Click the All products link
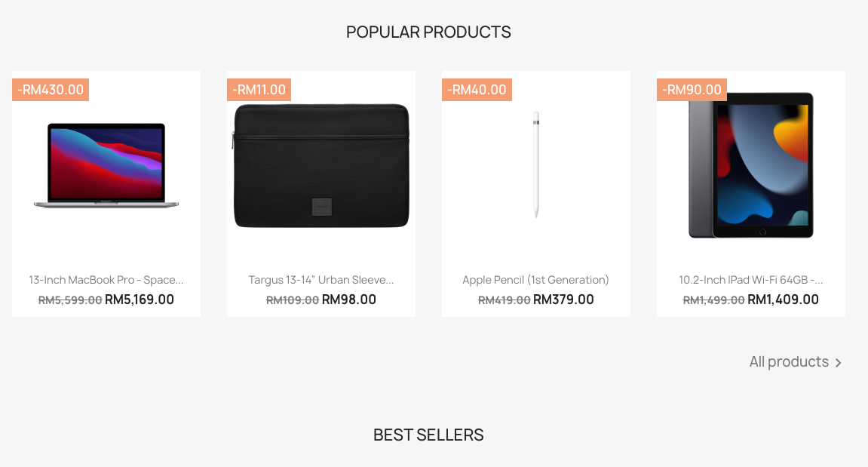The width and height of the screenshot is (868, 467). 789,362
